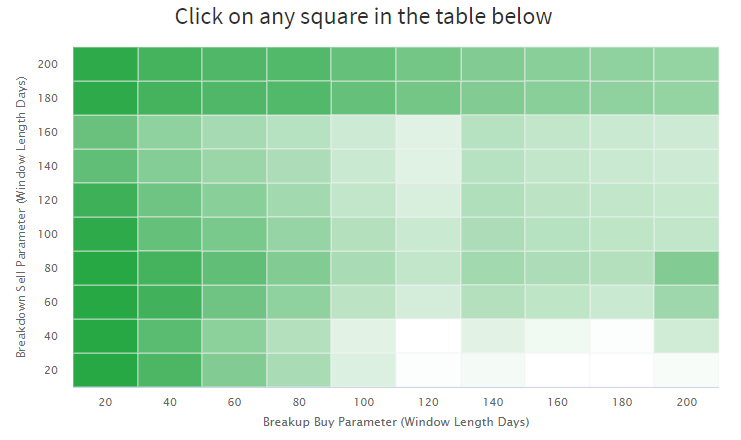
Task: Select the cell at buy 120, sell 160
Action: tap(428, 132)
